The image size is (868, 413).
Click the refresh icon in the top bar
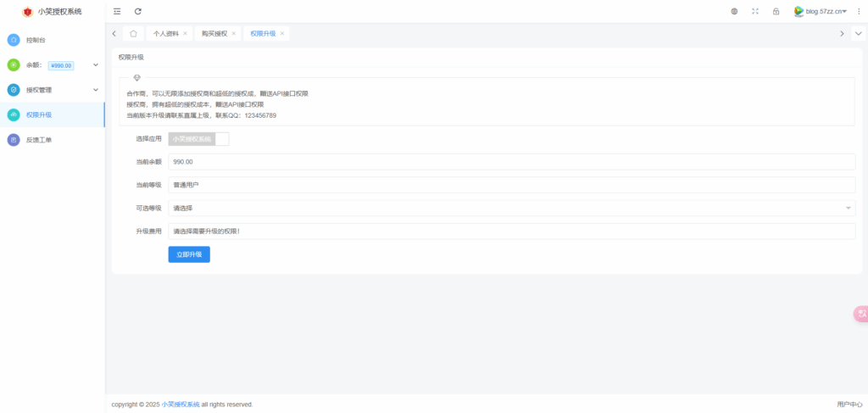[138, 11]
